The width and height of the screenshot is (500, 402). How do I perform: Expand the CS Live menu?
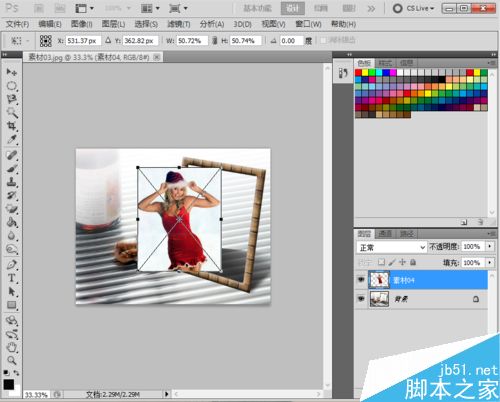[414, 8]
